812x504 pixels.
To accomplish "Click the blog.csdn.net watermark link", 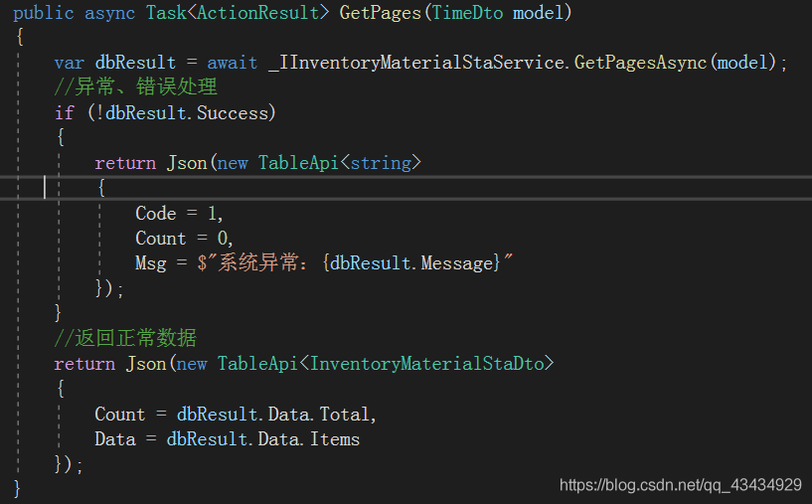I will coord(681,485).
